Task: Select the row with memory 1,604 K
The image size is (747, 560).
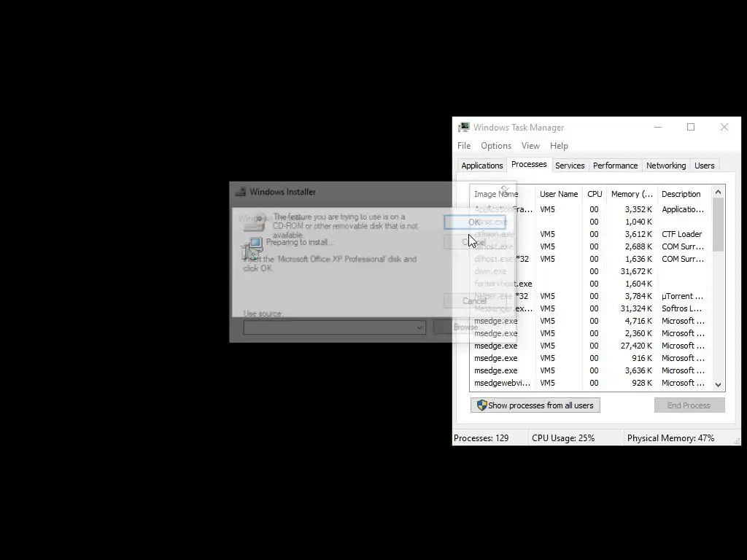Action: (x=591, y=284)
